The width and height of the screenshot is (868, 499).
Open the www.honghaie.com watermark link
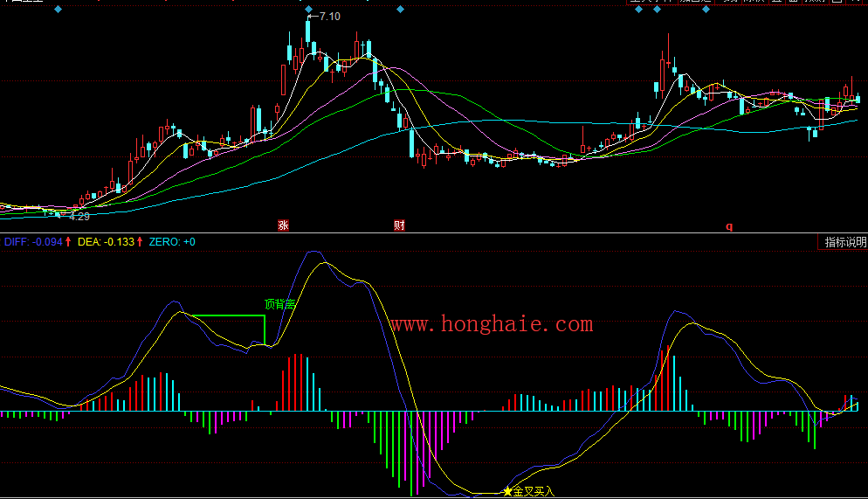tap(492, 324)
